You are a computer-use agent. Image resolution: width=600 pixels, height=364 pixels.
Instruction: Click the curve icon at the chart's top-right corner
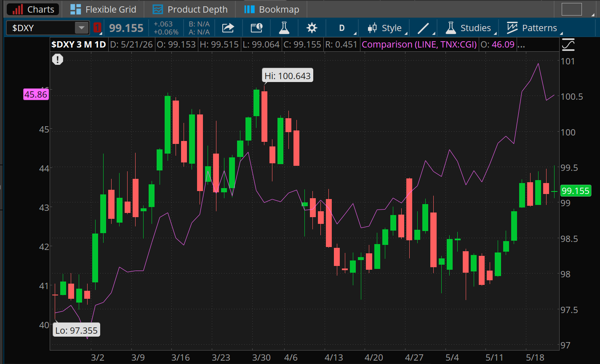[568, 44]
